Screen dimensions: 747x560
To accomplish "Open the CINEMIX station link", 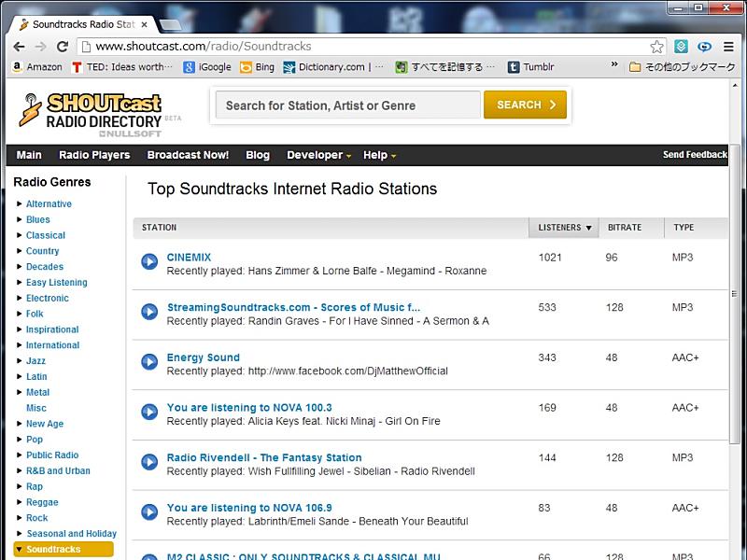I will point(189,258).
